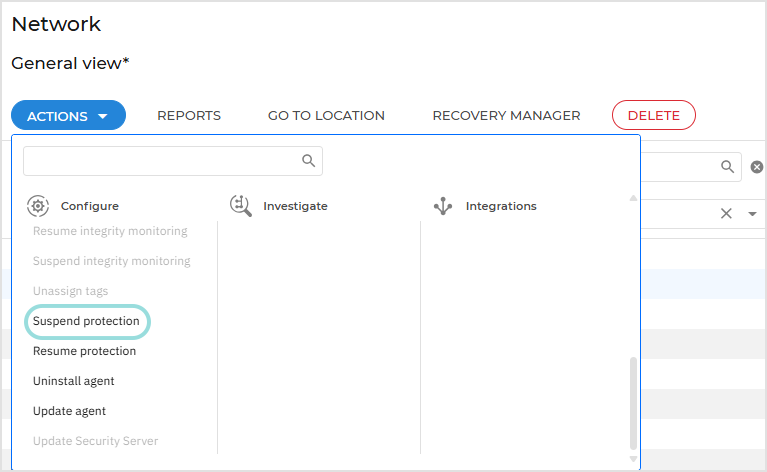767x472 pixels.
Task: Click the X icon in the filter row
Action: click(726, 213)
